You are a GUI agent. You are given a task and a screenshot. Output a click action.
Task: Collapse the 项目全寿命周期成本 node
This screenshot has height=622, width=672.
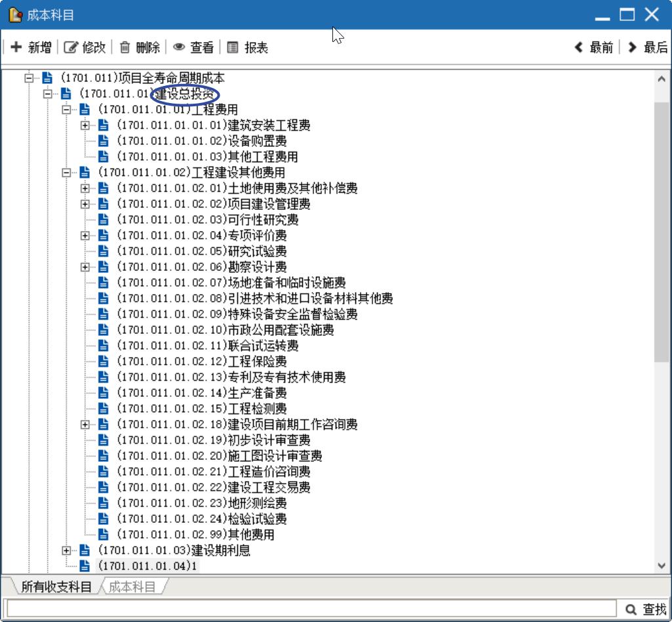click(28, 78)
